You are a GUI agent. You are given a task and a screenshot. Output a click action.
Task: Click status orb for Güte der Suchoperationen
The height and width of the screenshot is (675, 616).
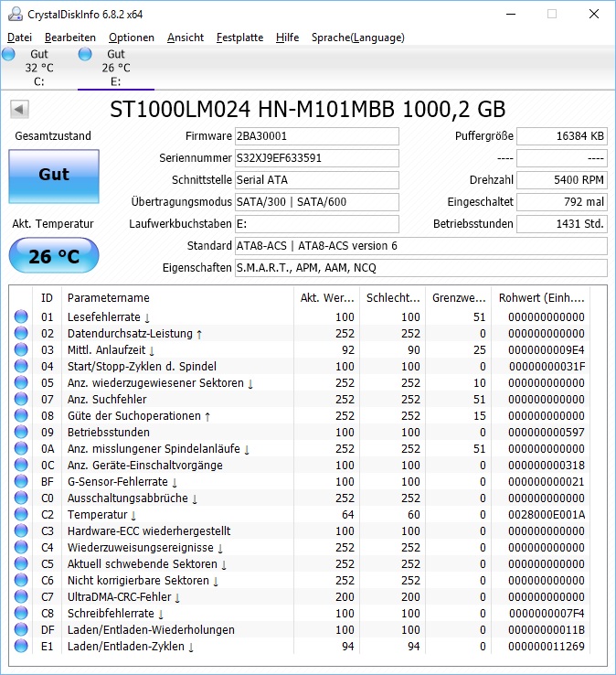click(21, 415)
